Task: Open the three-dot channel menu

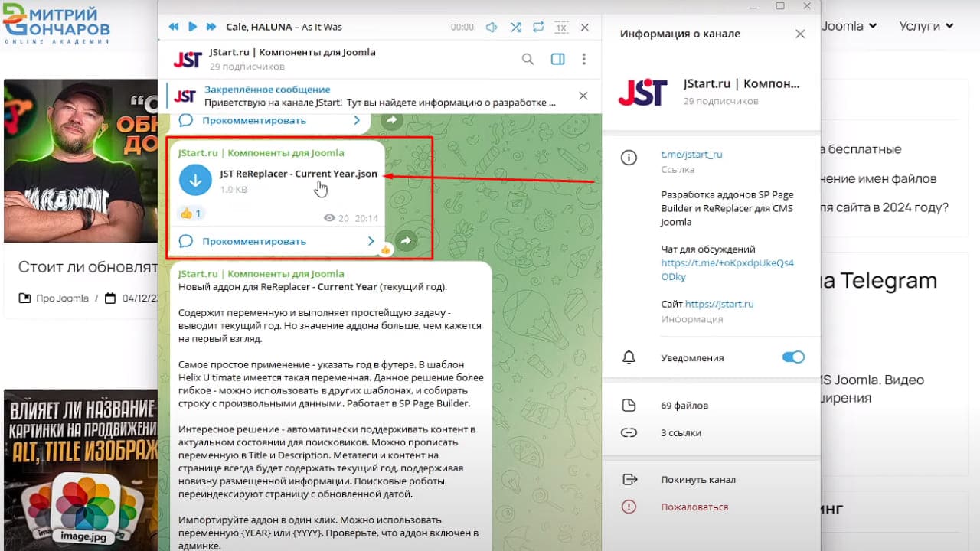Action: point(584,59)
